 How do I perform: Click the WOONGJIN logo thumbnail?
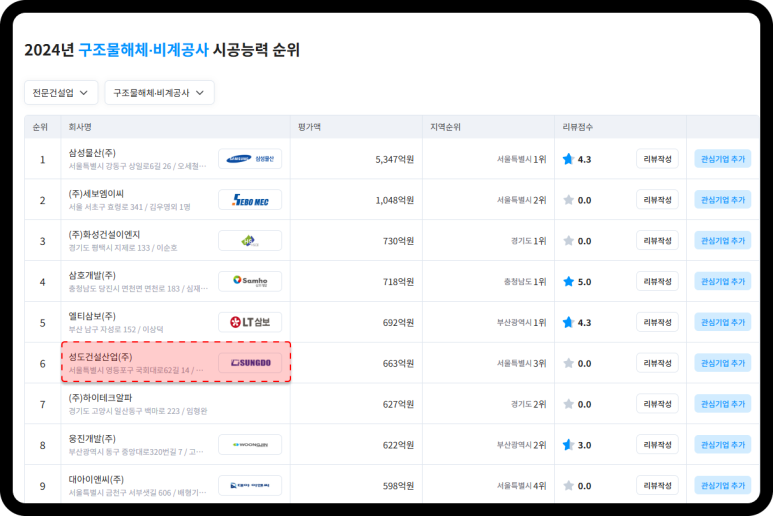coord(250,445)
